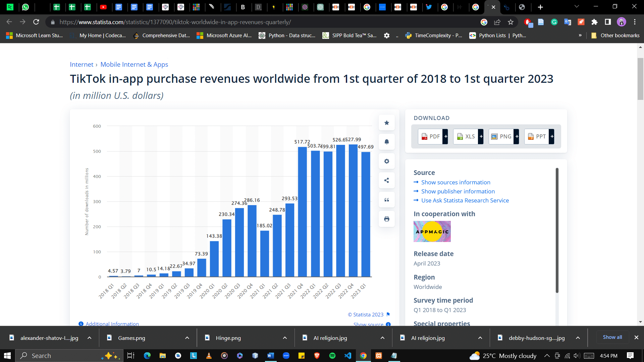Image resolution: width=644 pixels, height=362 pixels.
Task: Click the AppMagic cooperation logo
Action: pyautogui.click(x=432, y=231)
